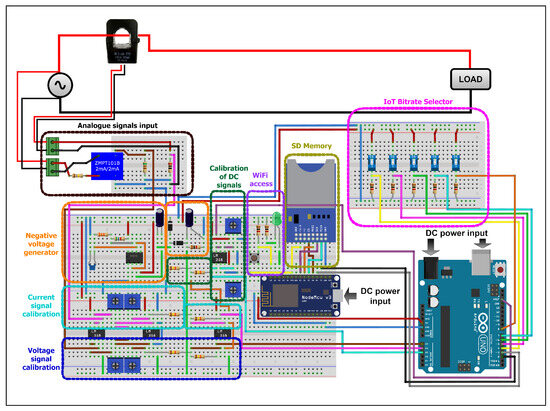Select the AC source sine-wave symbol
The width and height of the screenshot is (550, 411).
click(60, 85)
